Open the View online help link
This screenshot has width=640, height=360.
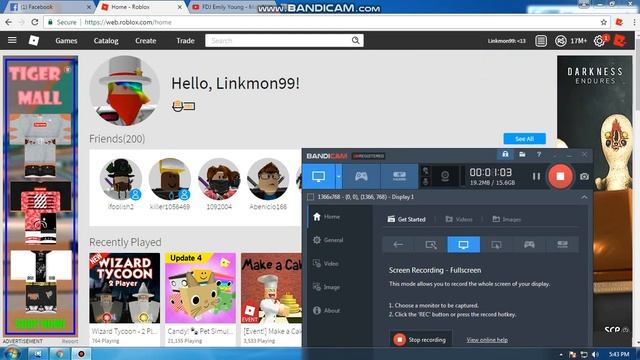(487, 340)
